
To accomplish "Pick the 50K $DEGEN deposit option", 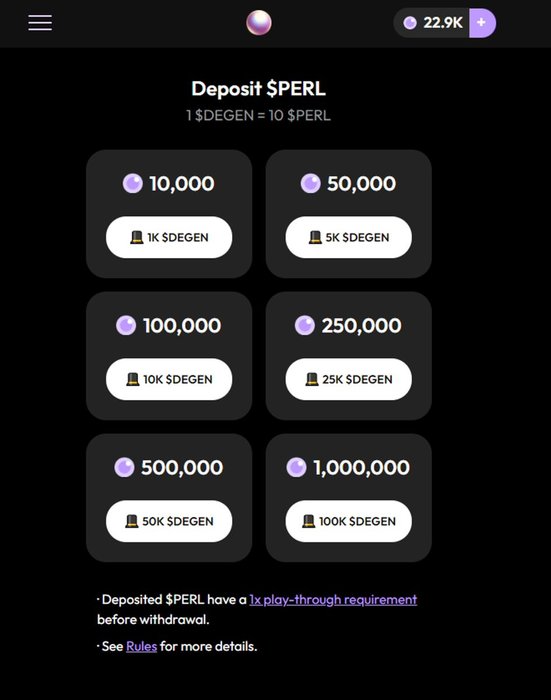I will click(169, 521).
